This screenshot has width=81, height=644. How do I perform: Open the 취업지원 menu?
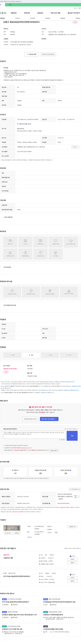coord(27,13)
